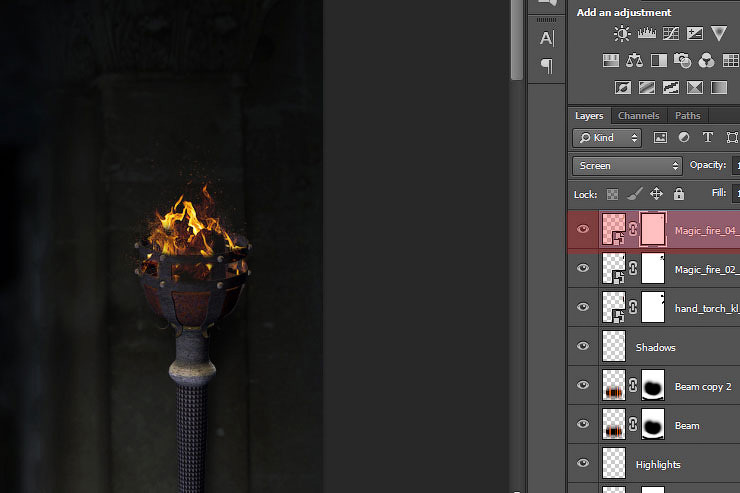Open the Paragraph panel icon
This screenshot has height=493, width=740.
(547, 66)
